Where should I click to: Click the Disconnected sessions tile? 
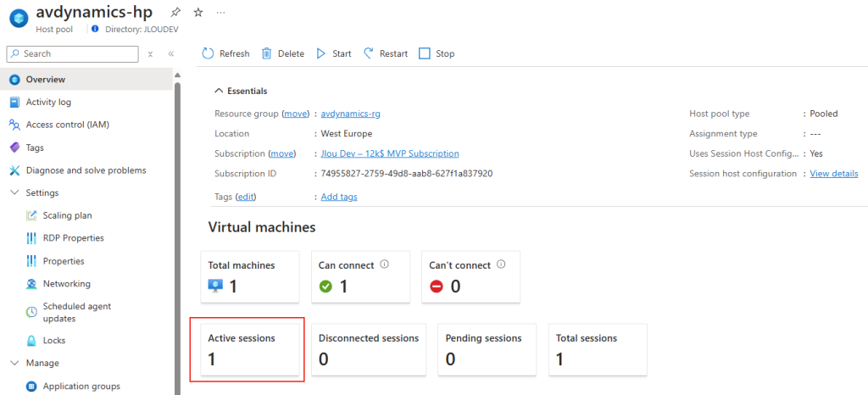pyautogui.click(x=369, y=349)
